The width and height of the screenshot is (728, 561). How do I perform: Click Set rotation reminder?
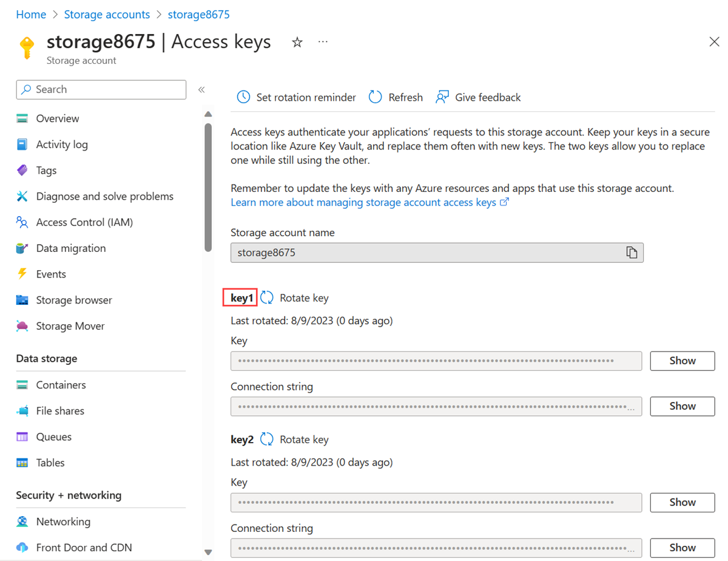click(295, 97)
